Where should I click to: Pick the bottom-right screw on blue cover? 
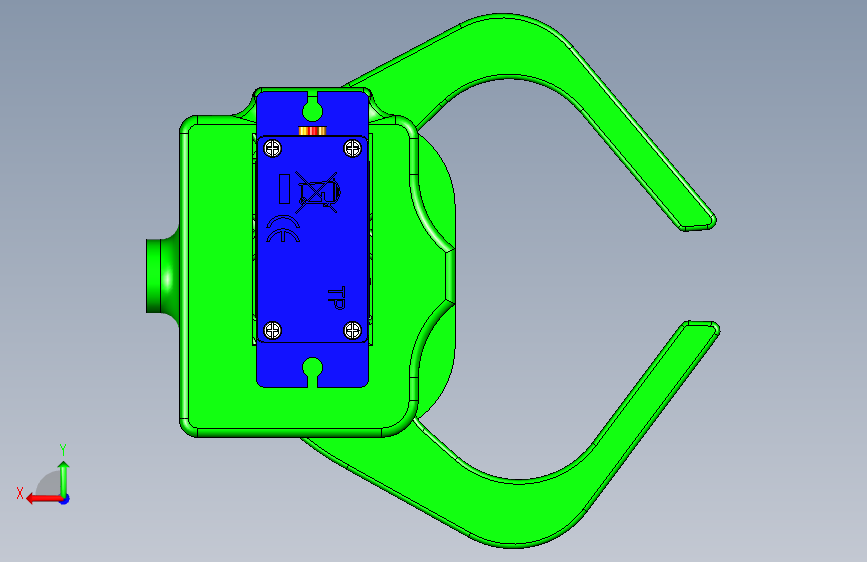click(353, 330)
